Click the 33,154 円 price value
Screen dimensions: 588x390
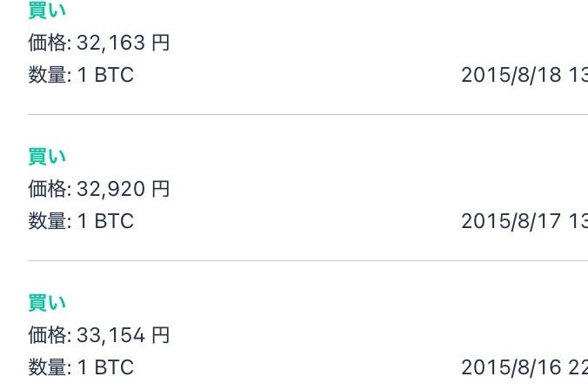pos(124,335)
